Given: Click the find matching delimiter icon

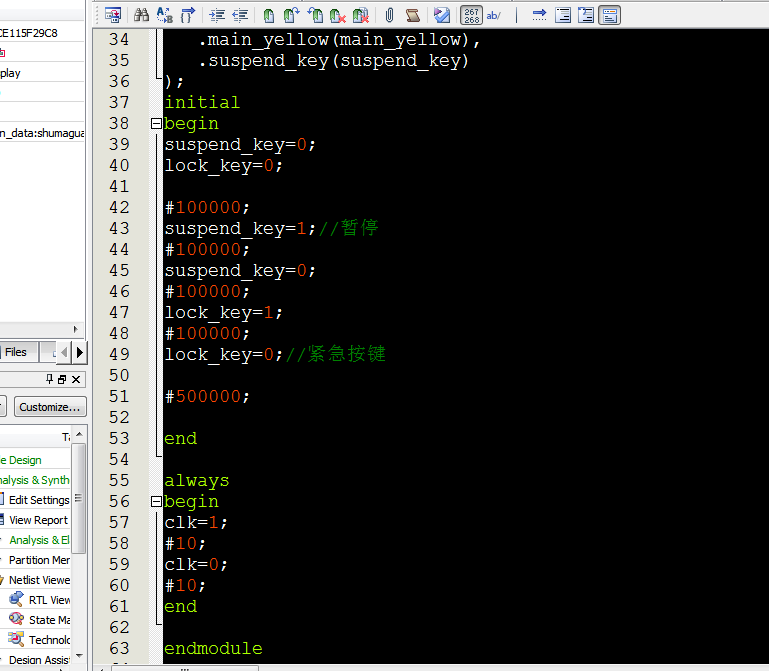Looking at the screenshot, I should coord(187,15).
